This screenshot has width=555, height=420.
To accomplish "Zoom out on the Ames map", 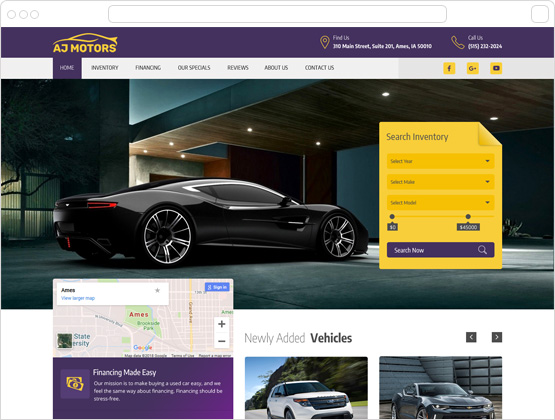I will tap(222, 341).
